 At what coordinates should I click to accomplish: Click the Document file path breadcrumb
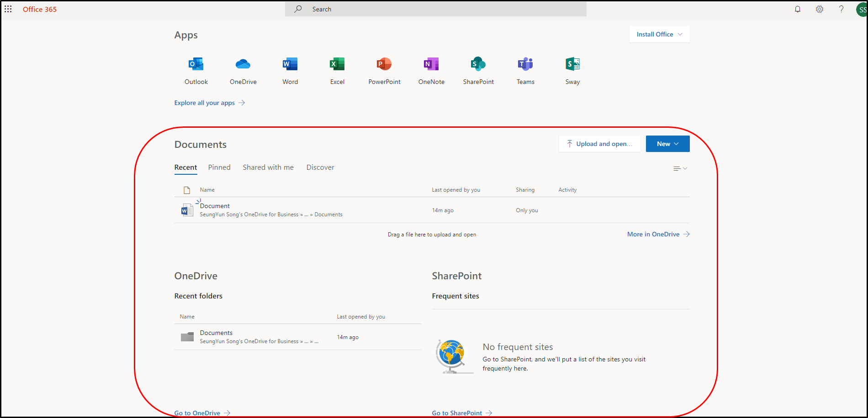click(271, 214)
